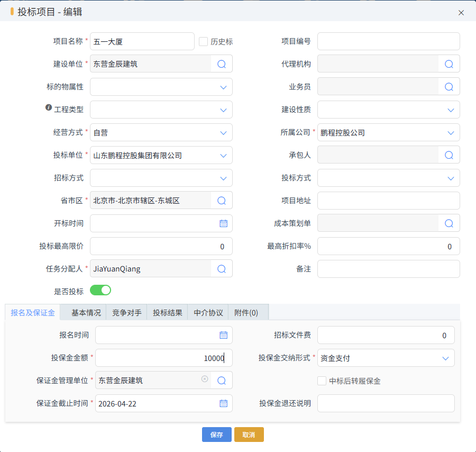Click date text 2026-04-22
The height and width of the screenshot is (452, 476).
click(x=117, y=404)
